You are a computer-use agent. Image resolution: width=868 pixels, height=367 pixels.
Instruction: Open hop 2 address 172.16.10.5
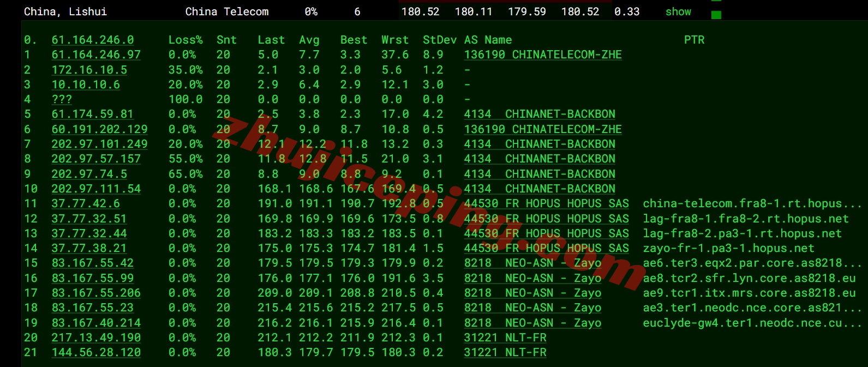(x=89, y=70)
